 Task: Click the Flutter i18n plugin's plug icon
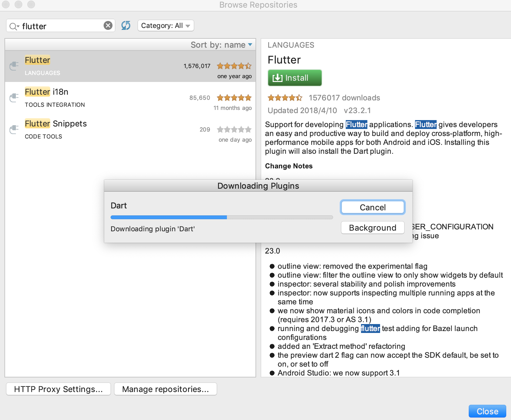14,98
